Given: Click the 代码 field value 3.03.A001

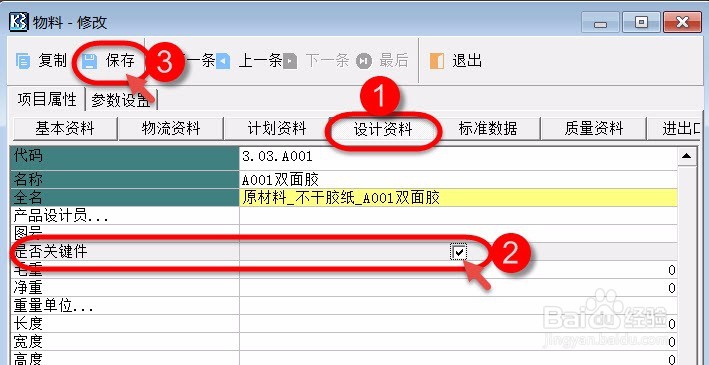Looking at the screenshot, I should 458,158.
